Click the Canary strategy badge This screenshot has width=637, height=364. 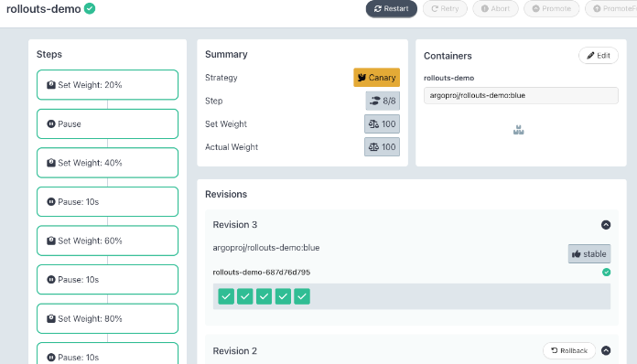point(376,78)
